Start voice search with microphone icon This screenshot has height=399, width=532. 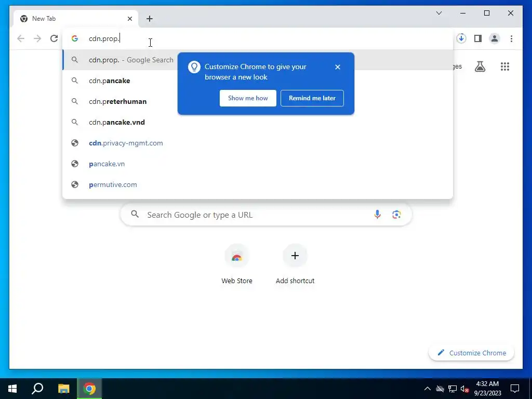pos(377,215)
